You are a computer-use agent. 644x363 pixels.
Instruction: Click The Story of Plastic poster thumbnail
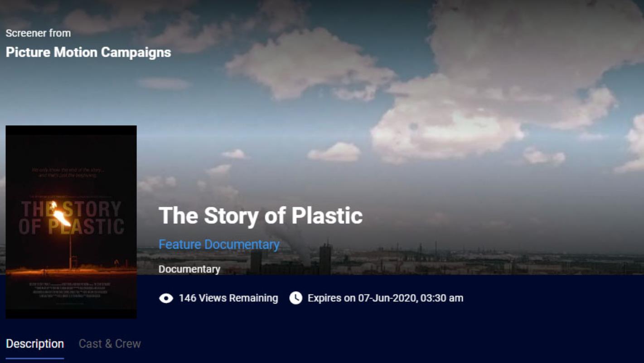click(x=71, y=221)
